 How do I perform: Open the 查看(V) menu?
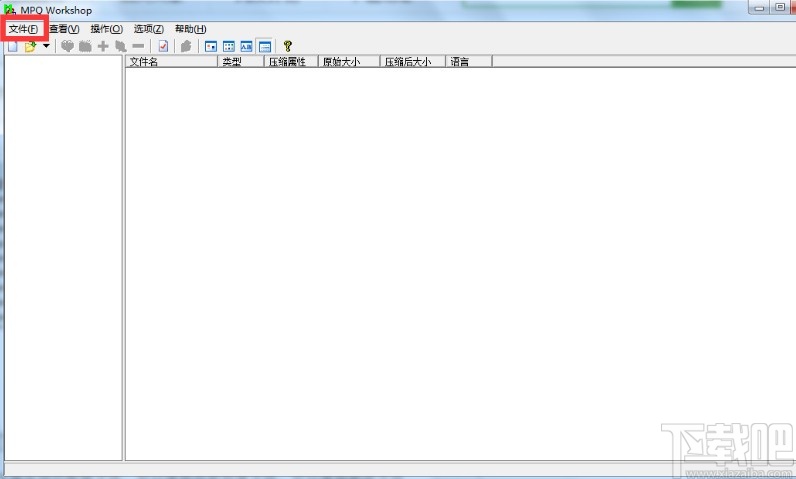coord(64,29)
